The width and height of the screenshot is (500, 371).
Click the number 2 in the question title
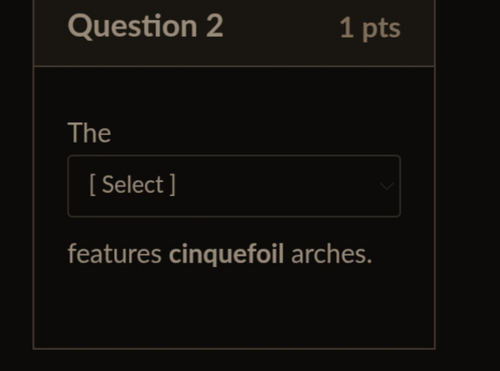[x=214, y=26]
